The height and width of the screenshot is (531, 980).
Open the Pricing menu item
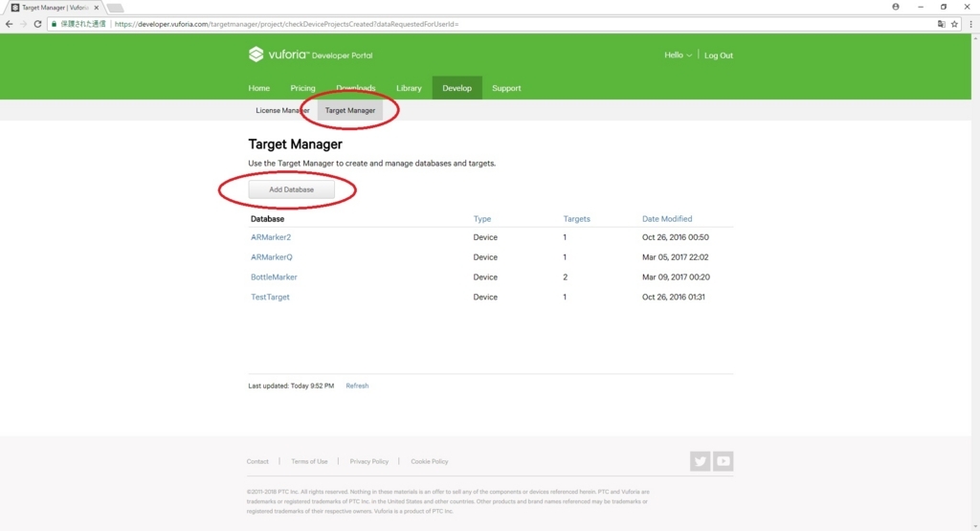302,88
